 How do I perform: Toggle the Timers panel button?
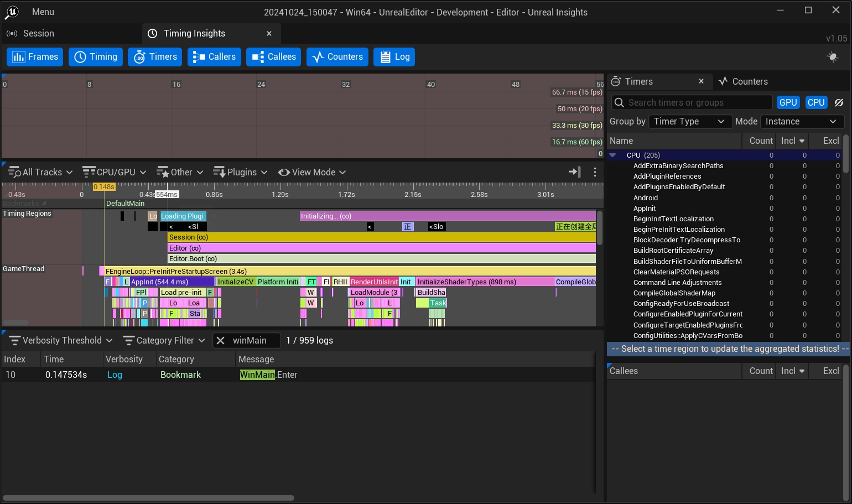[x=155, y=57]
